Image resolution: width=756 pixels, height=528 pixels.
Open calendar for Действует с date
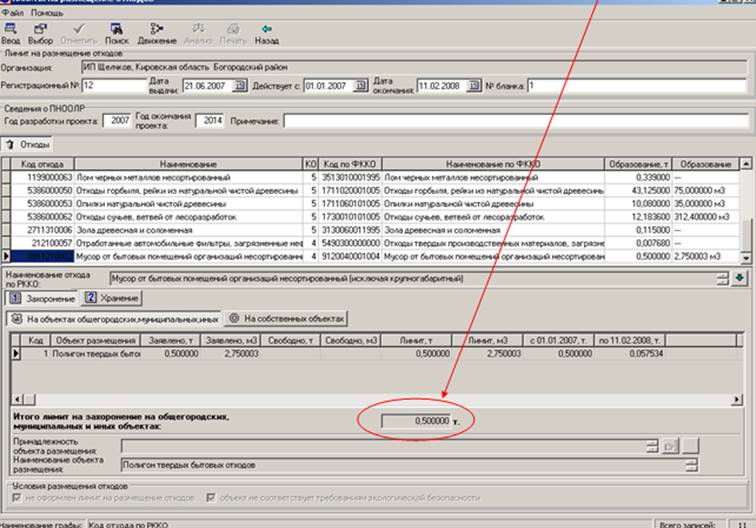360,86
